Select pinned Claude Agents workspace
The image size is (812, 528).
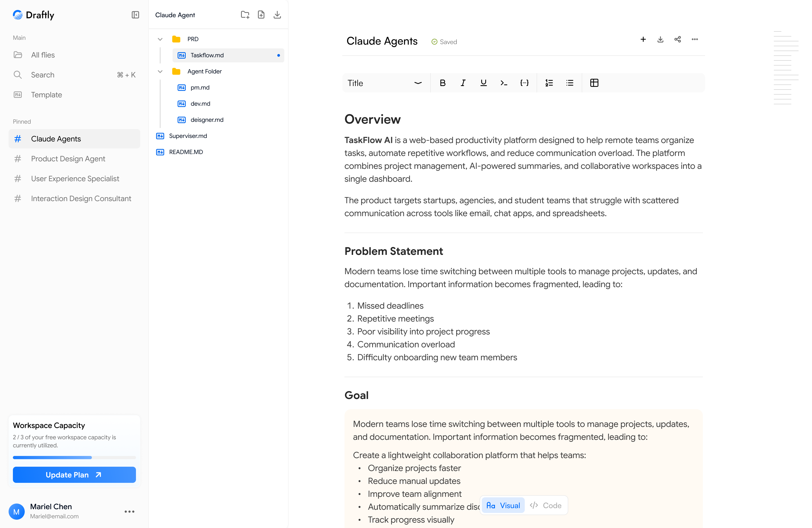tap(74, 139)
